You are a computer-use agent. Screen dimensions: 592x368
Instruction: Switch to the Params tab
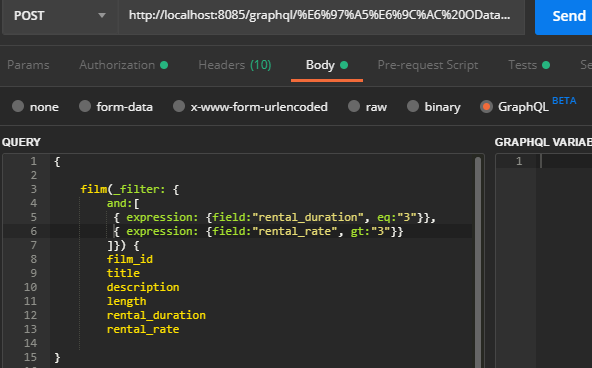28,65
